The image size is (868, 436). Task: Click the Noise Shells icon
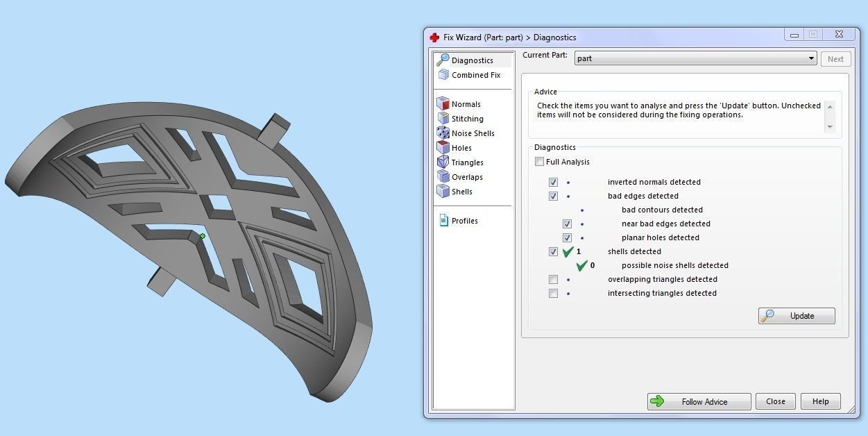click(x=443, y=133)
